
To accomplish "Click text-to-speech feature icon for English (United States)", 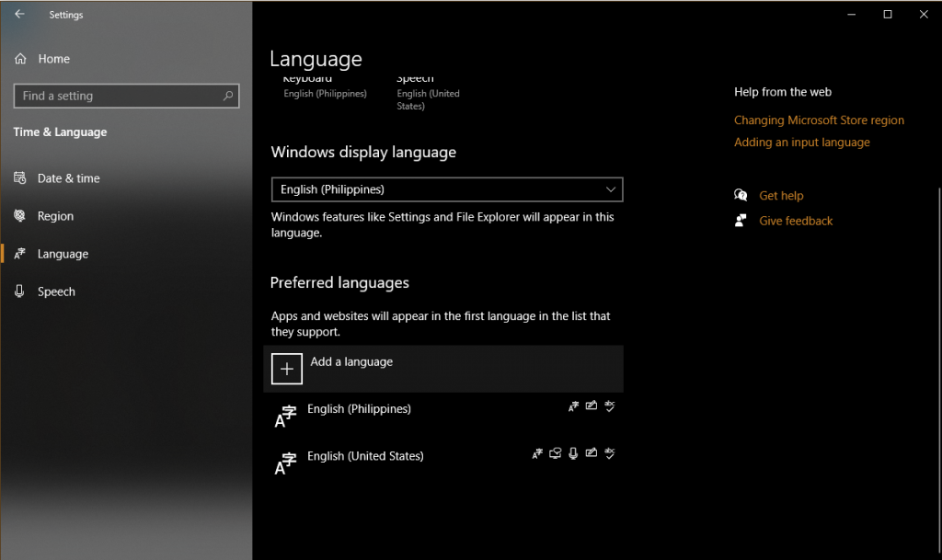I will coord(556,453).
